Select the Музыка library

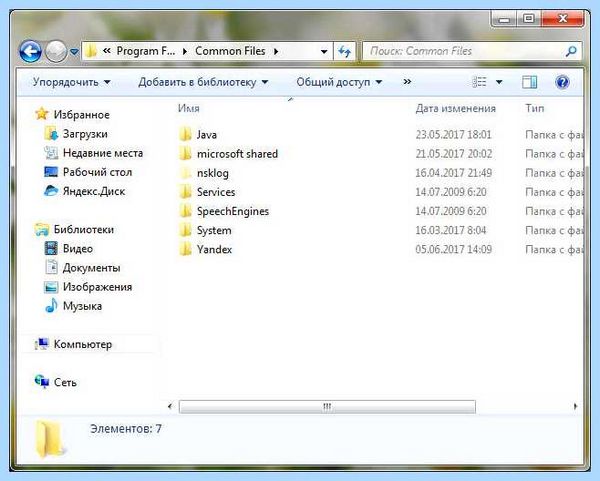(x=82, y=306)
